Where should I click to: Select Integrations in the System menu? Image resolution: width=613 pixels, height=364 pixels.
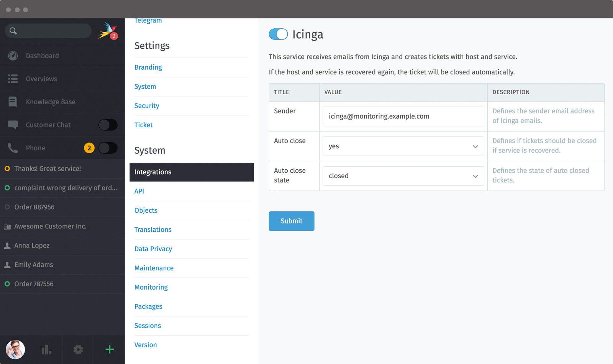point(152,172)
